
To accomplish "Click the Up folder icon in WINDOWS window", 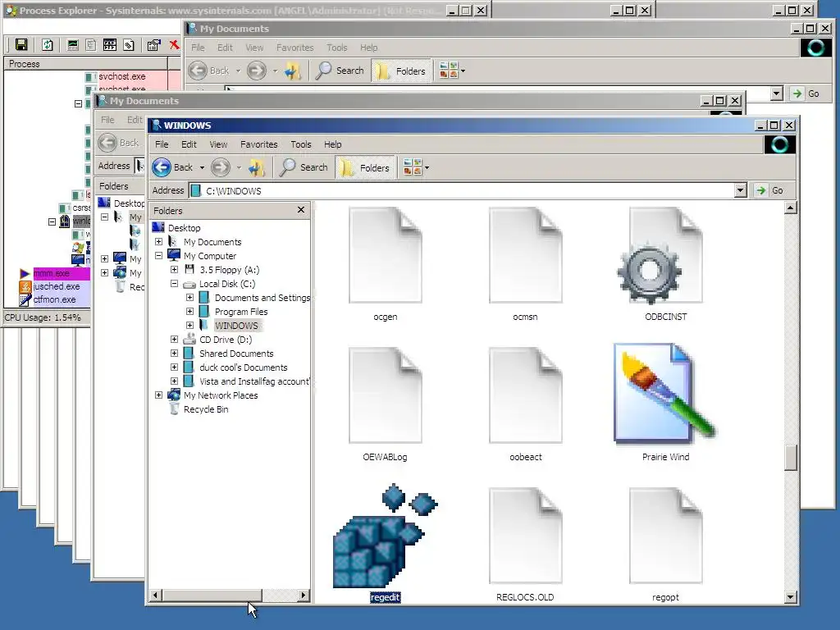I will pyautogui.click(x=257, y=167).
